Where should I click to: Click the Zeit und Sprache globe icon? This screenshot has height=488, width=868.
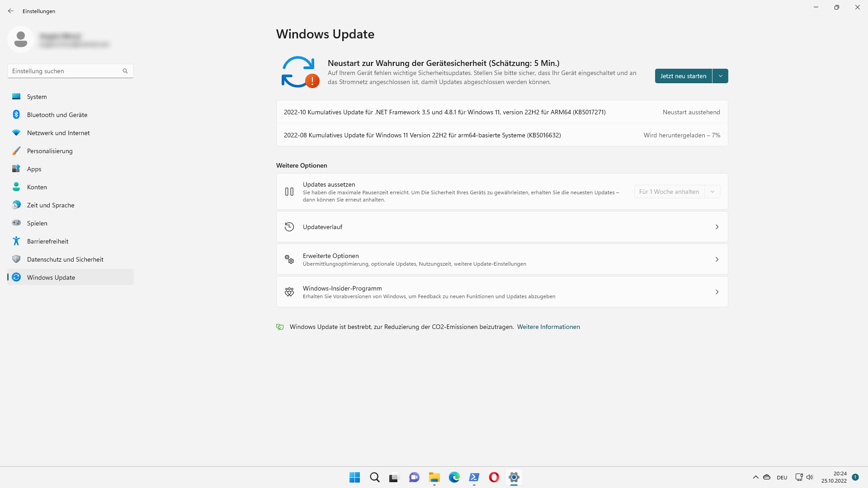coord(16,205)
